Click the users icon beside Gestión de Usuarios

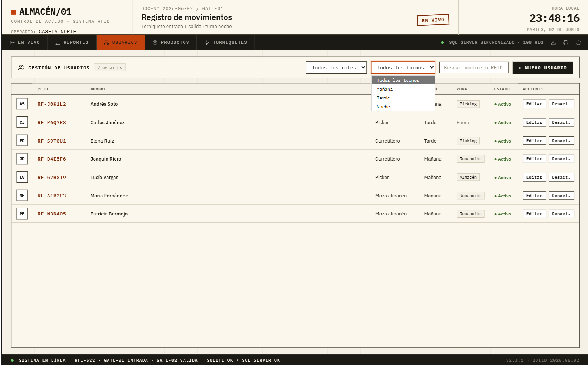click(x=21, y=67)
